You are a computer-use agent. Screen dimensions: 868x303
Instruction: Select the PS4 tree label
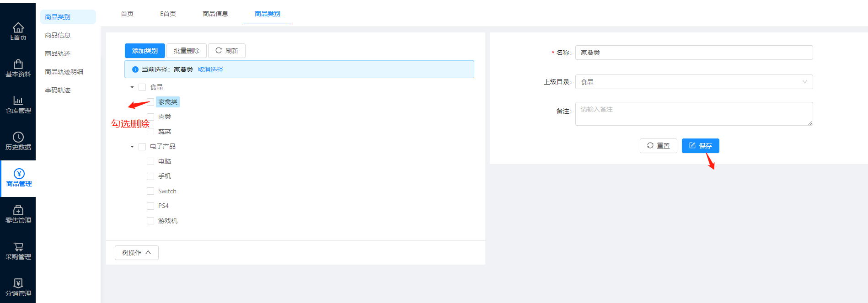[x=163, y=206]
